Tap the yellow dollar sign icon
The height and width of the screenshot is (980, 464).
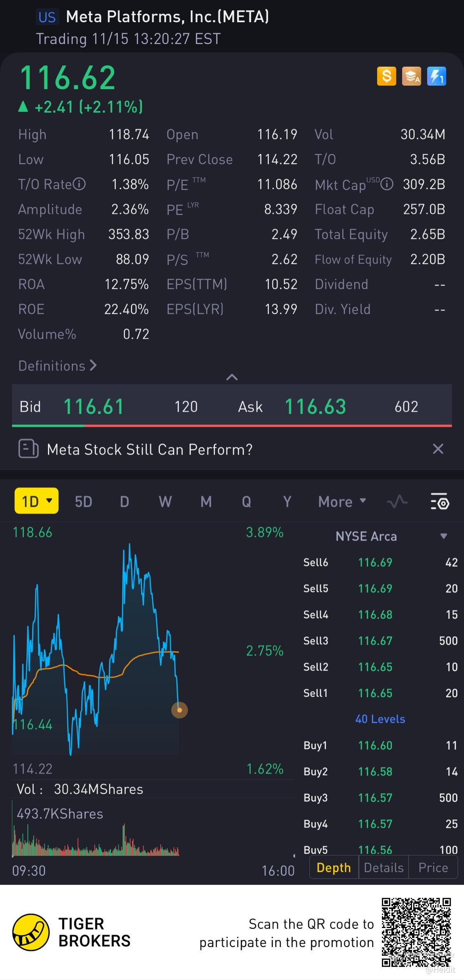coord(386,76)
